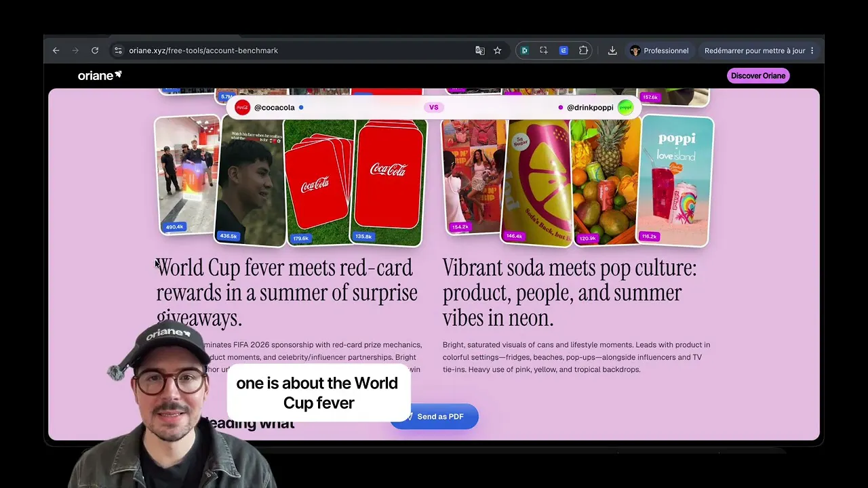Click the Poppi green logo avatar

625,107
